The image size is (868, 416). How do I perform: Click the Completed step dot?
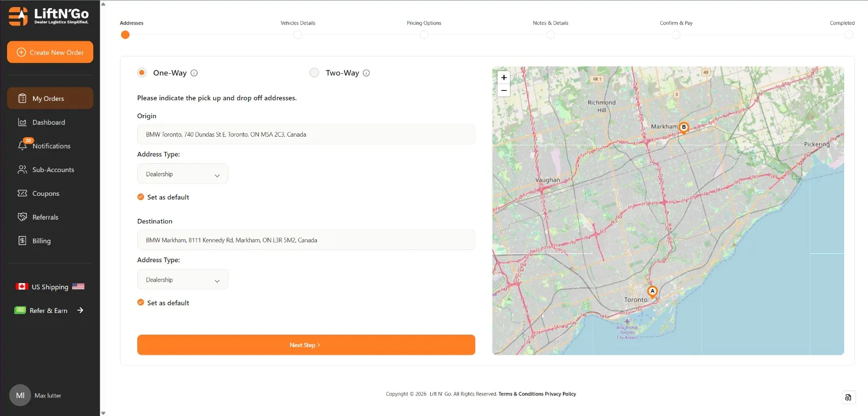pyautogui.click(x=849, y=35)
